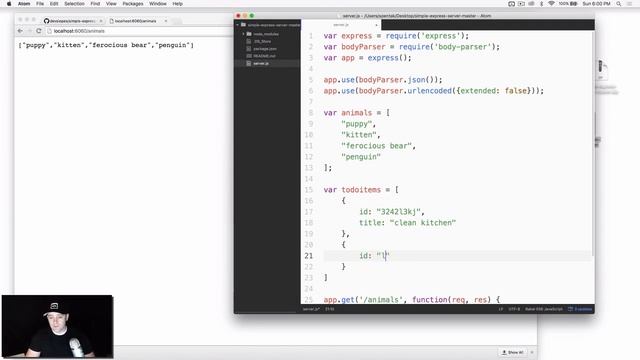The width and height of the screenshot is (640, 360).
Task: Expand the node_modules folder
Action: (x=244, y=34)
